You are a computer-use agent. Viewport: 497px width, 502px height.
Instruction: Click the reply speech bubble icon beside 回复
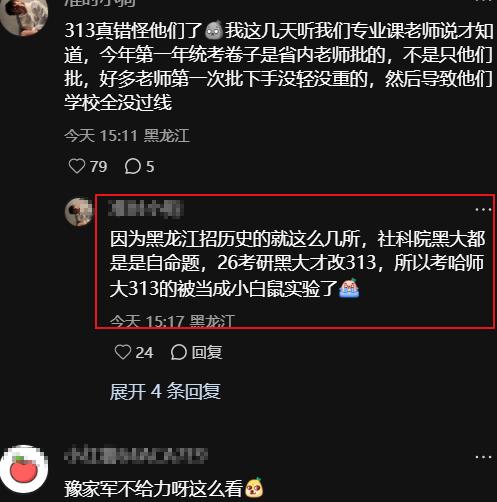pyautogui.click(x=179, y=352)
